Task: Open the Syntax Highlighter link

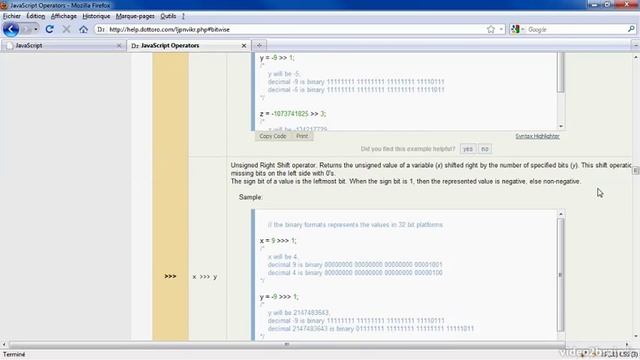Action: [x=537, y=136]
